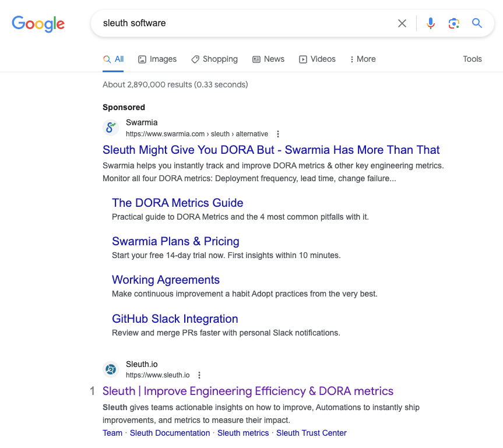
Task: Click the Sleuth.io favicon icon
Action: click(111, 369)
